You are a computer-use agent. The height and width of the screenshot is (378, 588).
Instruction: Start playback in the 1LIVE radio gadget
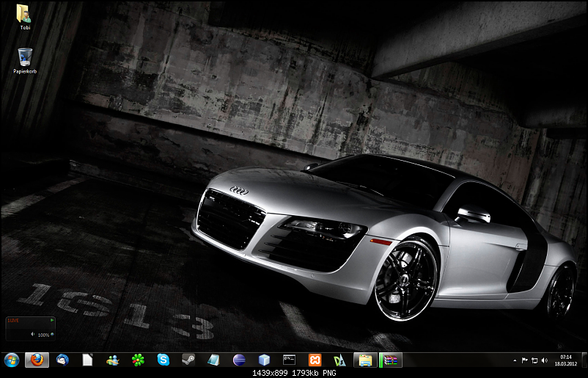point(52,320)
